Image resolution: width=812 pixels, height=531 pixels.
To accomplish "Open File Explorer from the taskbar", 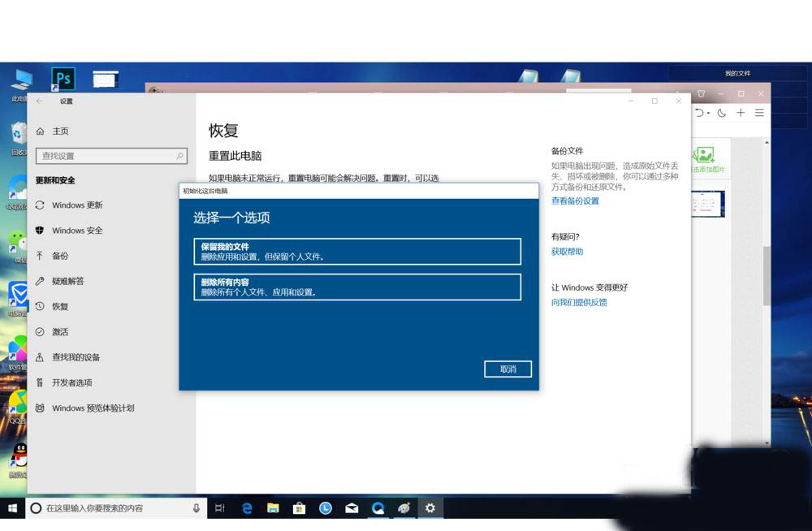I will [x=273, y=507].
